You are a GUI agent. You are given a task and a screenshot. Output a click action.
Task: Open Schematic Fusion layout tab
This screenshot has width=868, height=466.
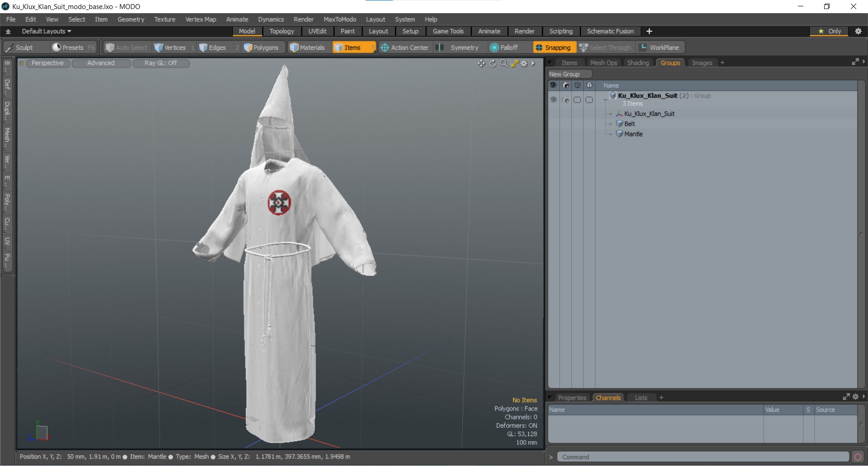(610, 31)
